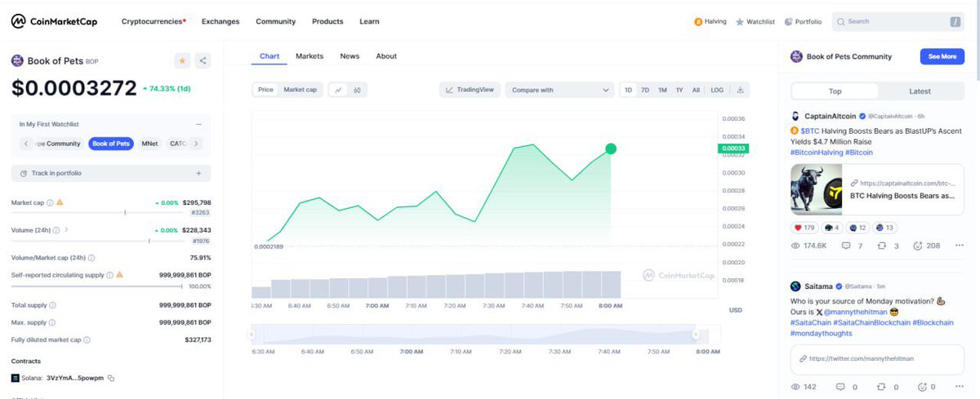Set chart range to 1D
Viewport: 980px width, 399px height.
[x=628, y=90]
